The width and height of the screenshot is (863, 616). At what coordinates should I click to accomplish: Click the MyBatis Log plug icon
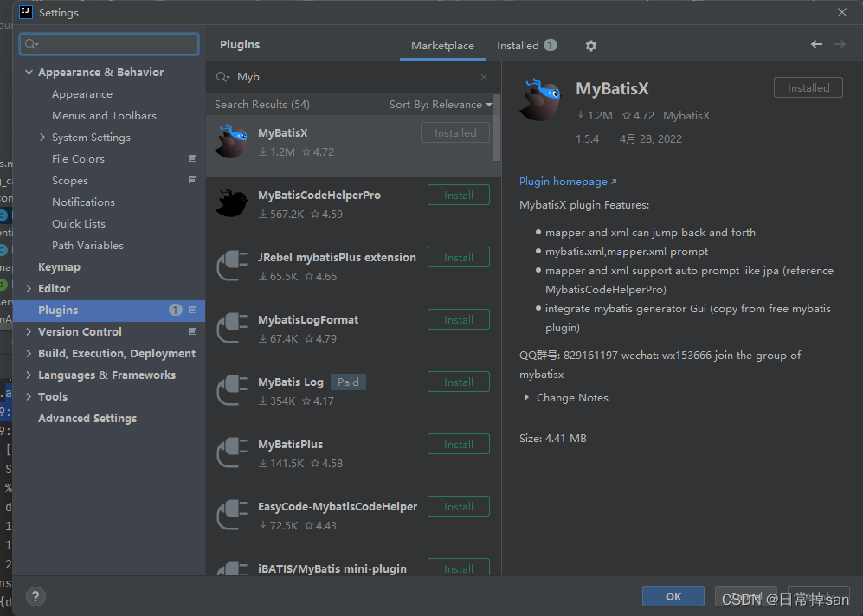click(232, 390)
